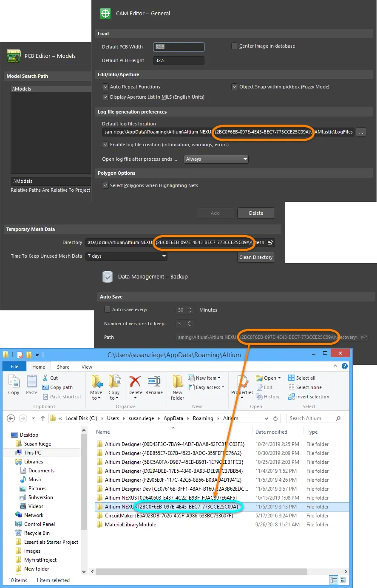The image size is (377, 588).
Task: Click the Move to icon
Action: 96,381
